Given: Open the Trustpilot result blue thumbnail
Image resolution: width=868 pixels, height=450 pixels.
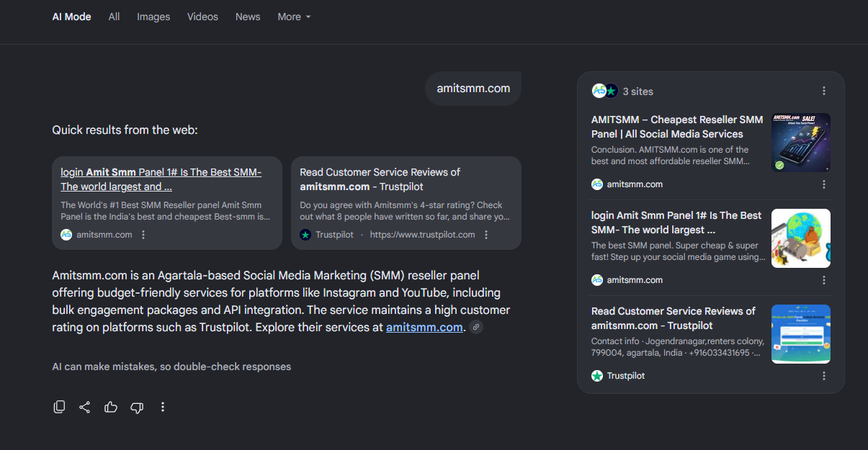Looking at the screenshot, I should click(x=801, y=334).
